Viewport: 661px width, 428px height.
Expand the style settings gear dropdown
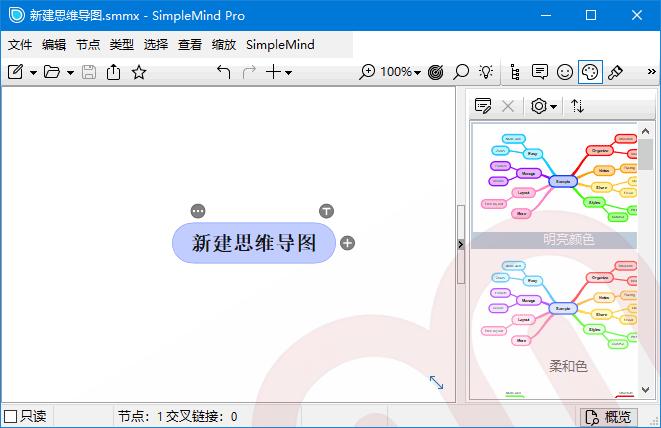544,106
